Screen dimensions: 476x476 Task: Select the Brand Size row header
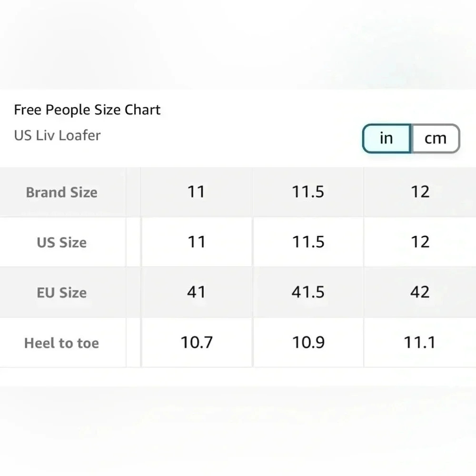pyautogui.click(x=61, y=192)
